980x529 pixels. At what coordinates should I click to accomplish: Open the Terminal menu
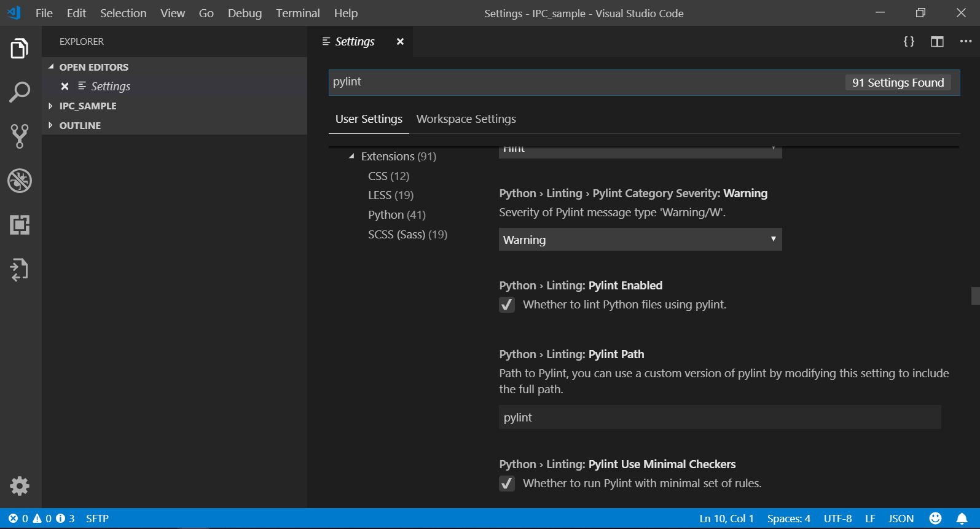pyautogui.click(x=298, y=13)
